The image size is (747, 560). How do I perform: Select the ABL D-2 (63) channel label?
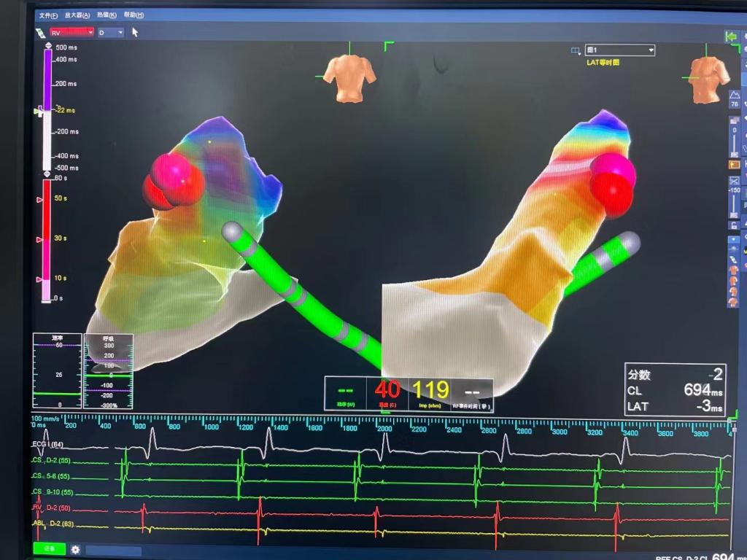(53, 524)
